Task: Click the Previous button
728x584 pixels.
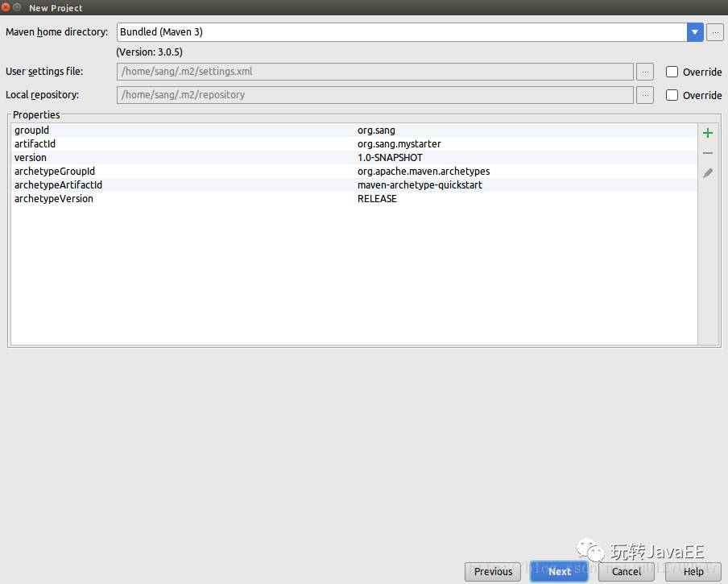Action: 493,571
